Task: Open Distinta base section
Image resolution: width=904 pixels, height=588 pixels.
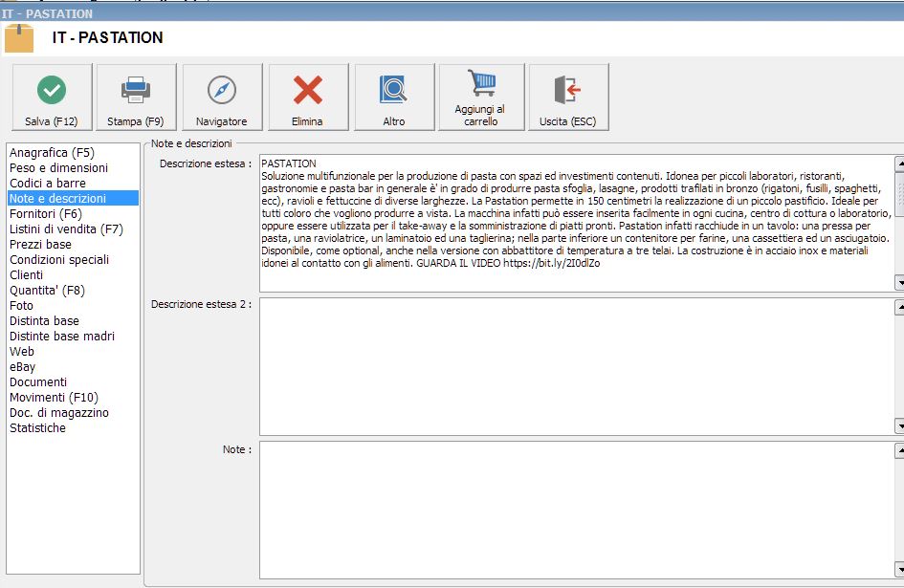Action: (44, 320)
